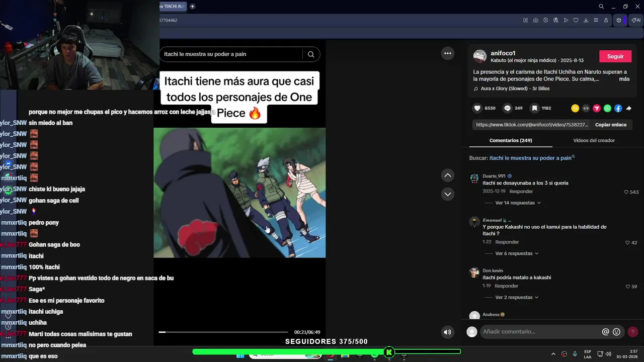The width and height of the screenshot is (644, 362).
Task: Open Duarte_991 commenter avatar
Action: (474, 178)
